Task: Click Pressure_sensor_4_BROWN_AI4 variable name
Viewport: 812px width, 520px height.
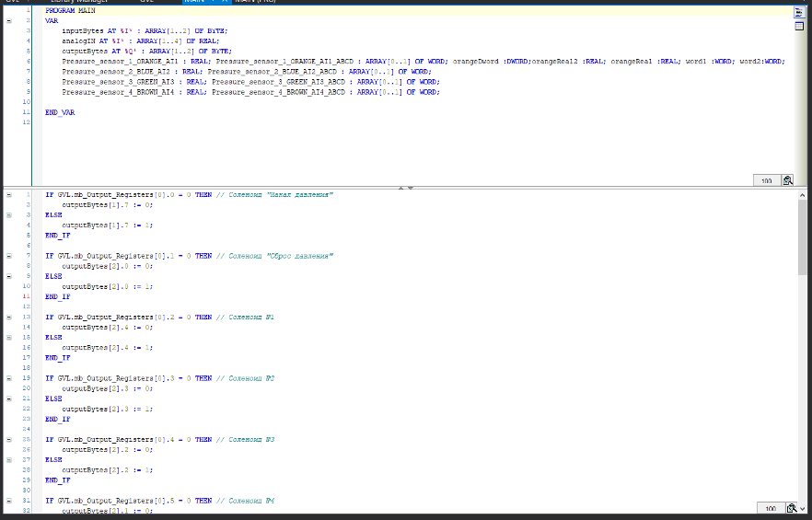Action: [118, 92]
